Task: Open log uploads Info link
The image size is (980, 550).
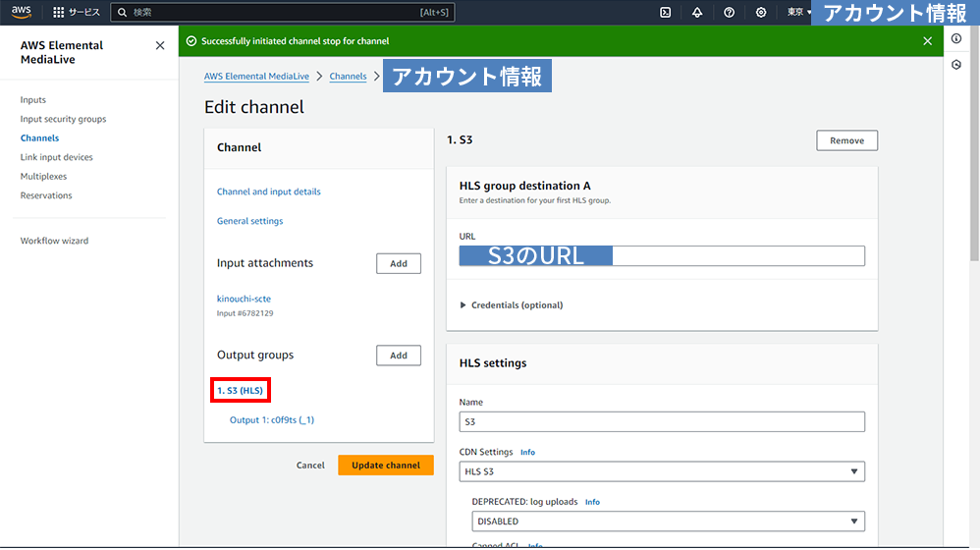Action: coord(592,503)
